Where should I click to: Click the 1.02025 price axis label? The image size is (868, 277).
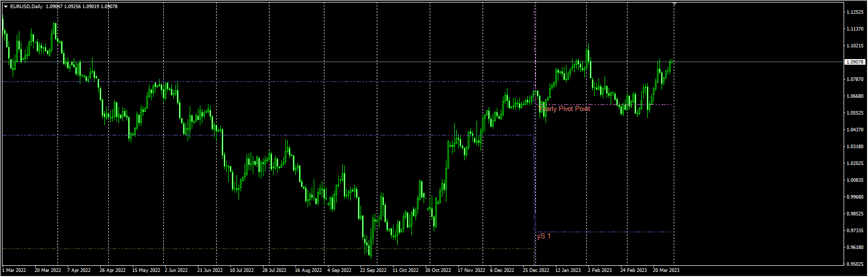point(856,163)
